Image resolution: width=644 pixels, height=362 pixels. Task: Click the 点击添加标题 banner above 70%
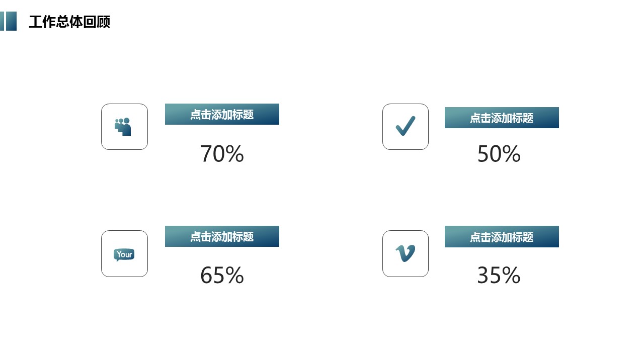click(x=222, y=114)
